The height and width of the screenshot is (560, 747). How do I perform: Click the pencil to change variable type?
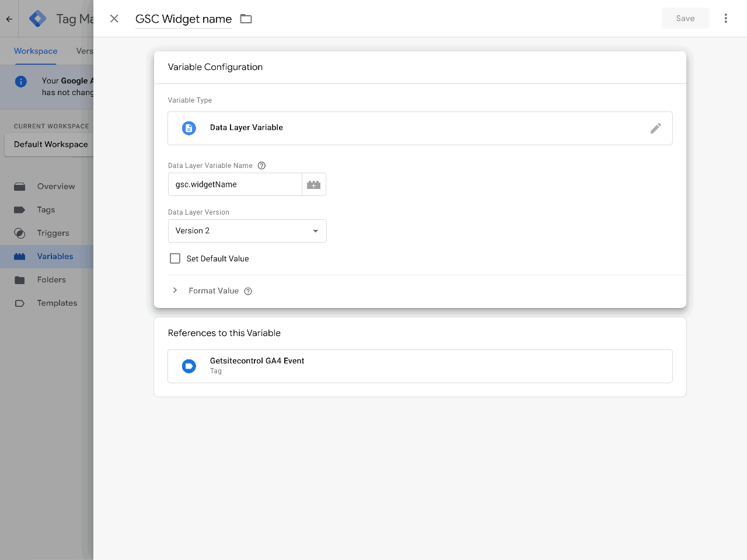[x=656, y=128]
